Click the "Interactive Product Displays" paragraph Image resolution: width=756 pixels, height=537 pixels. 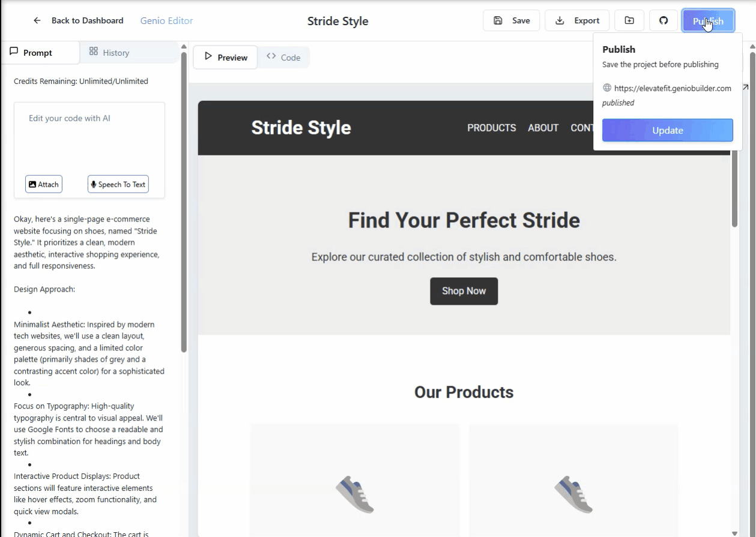[85, 494]
